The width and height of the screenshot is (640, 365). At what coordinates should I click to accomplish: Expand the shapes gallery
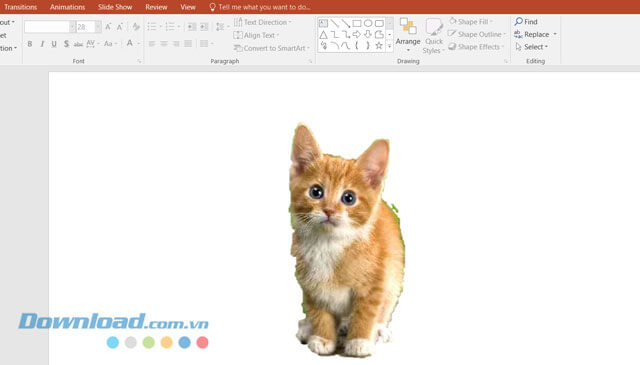coord(389,47)
